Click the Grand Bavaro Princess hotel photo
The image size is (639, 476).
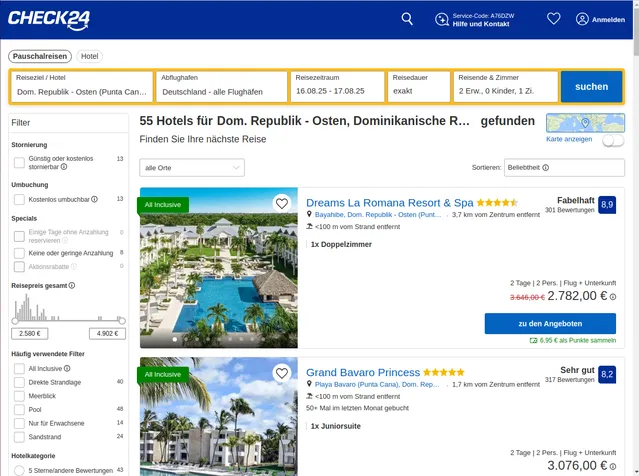[x=219, y=416]
